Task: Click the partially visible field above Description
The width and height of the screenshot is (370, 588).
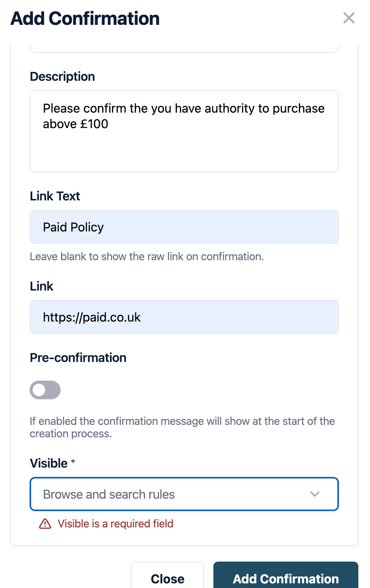Action: pyautogui.click(x=184, y=49)
